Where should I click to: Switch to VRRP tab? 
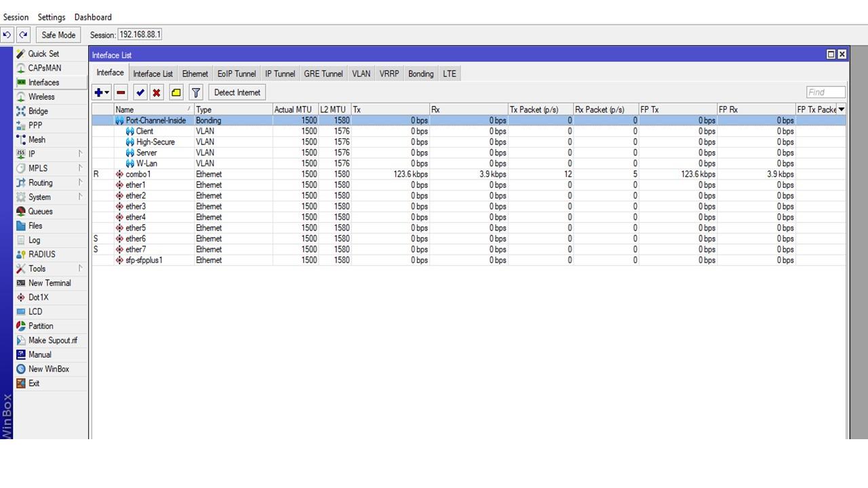pos(389,74)
